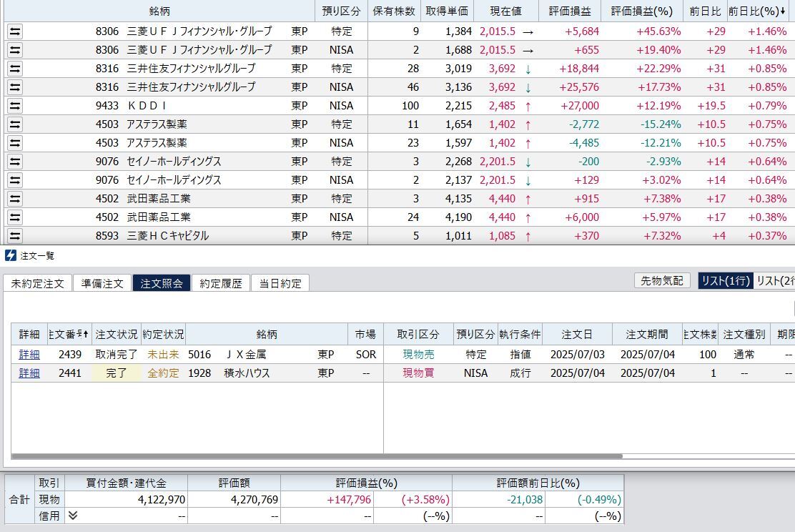Viewport: 795px width, 532px height.
Task: Click the 成行 execution condition cell
Action: 520,373
